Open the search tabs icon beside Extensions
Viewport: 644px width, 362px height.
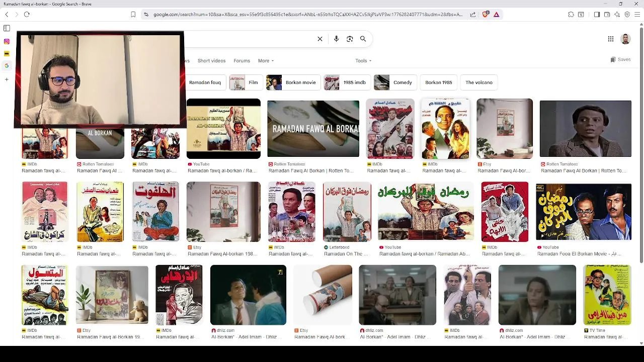click(581, 15)
